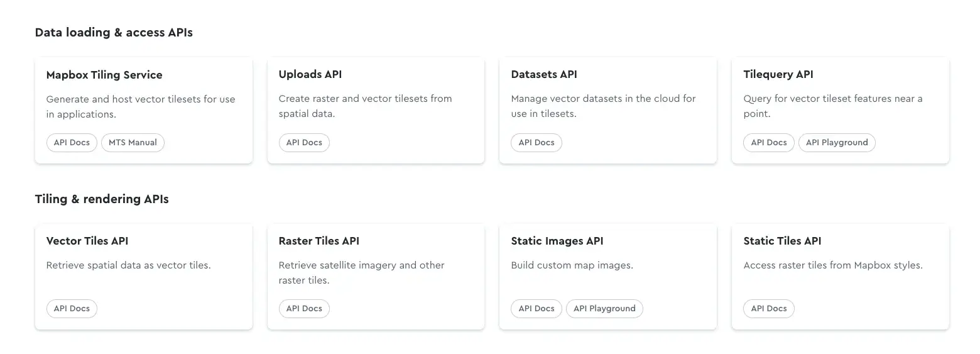This screenshot has height=354, width=980.
Task: Click the Vector Tiles API card title
Action: [87, 241]
